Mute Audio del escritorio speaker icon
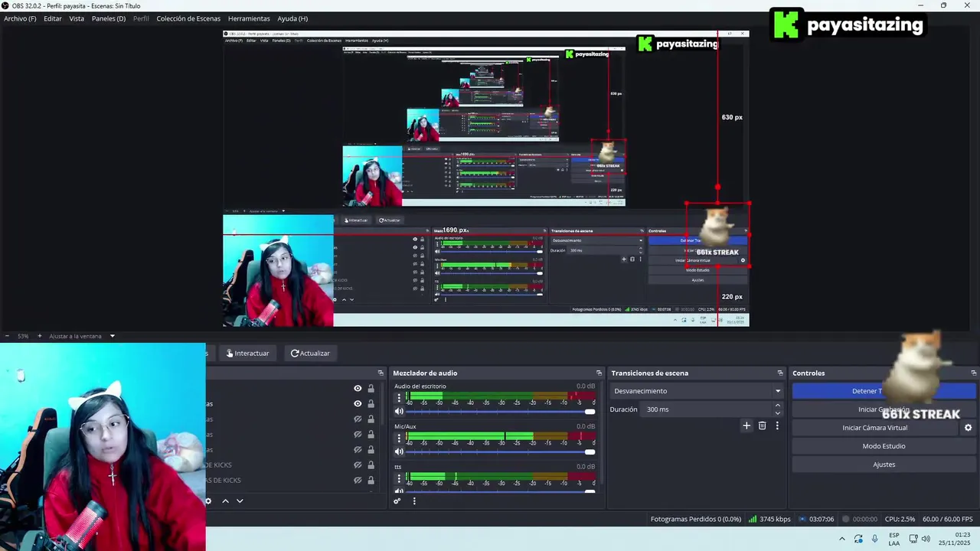980x551 pixels. point(399,412)
